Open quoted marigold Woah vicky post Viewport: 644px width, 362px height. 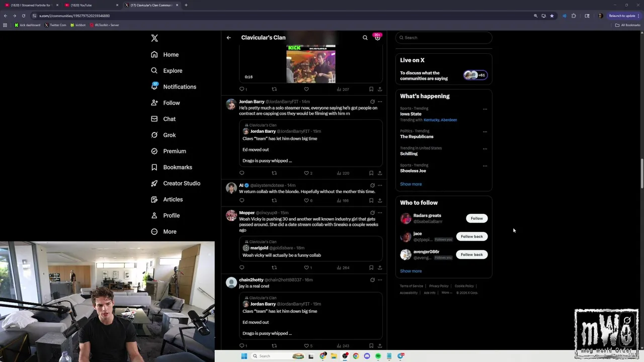pos(311,248)
